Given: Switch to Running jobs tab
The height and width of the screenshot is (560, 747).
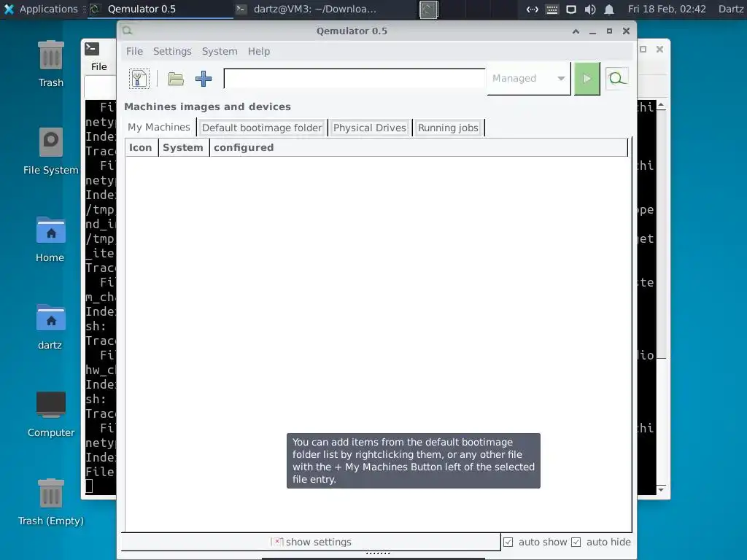Looking at the screenshot, I should (448, 128).
